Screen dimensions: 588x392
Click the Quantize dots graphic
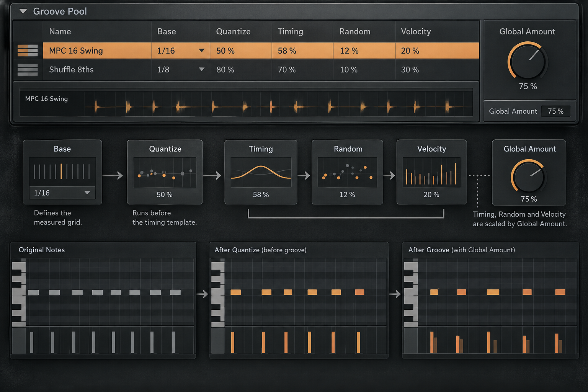point(165,172)
